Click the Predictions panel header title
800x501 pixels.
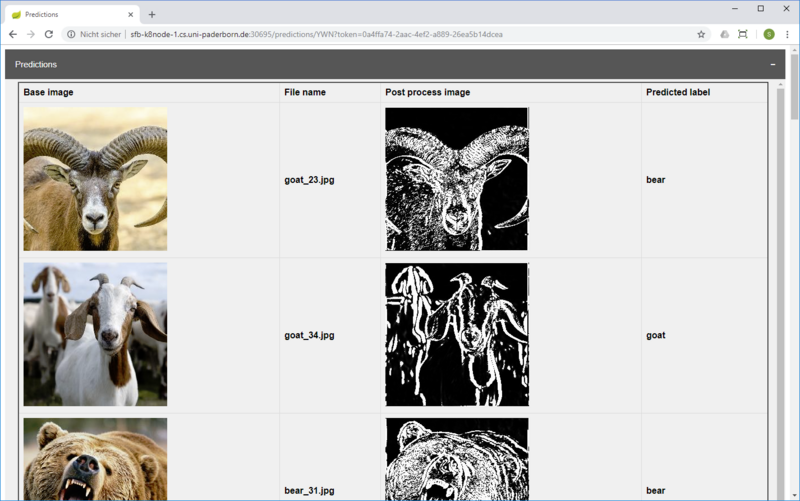pos(36,64)
